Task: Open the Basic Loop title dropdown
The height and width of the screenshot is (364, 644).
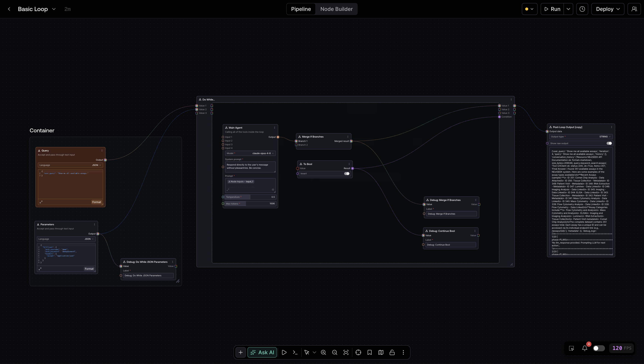Action: pos(54,9)
